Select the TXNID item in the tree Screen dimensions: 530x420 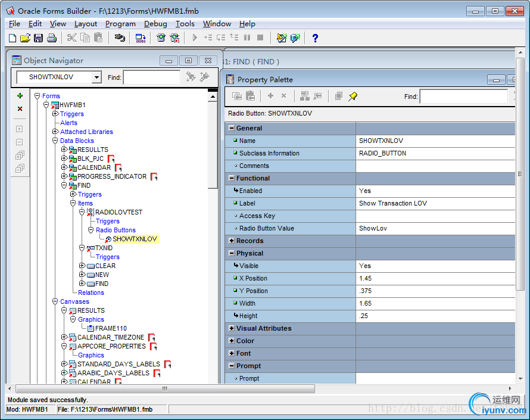(x=104, y=248)
